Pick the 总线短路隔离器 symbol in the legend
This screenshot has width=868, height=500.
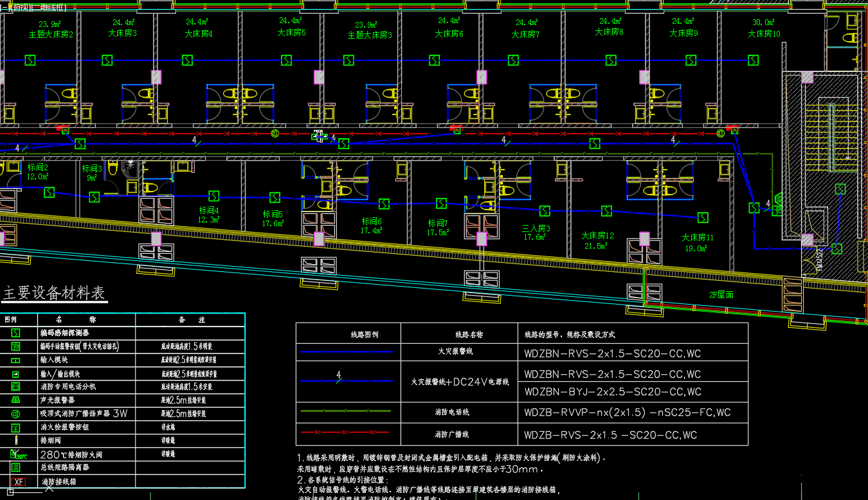tap(15, 468)
